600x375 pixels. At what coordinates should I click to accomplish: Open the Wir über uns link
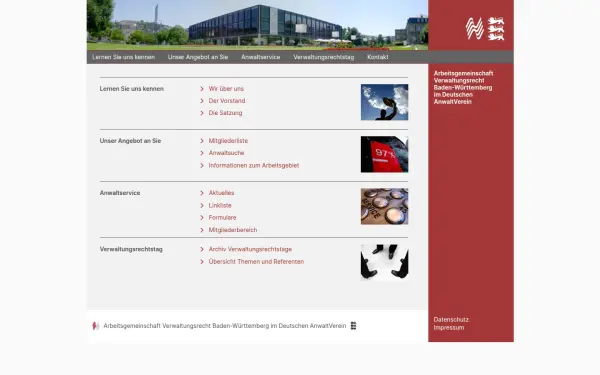(x=226, y=89)
